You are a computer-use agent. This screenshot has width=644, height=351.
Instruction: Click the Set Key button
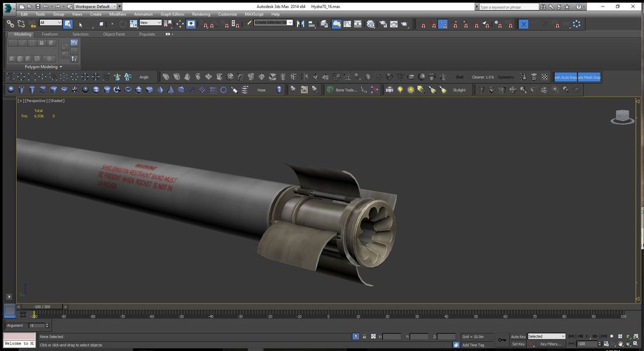coord(518,344)
